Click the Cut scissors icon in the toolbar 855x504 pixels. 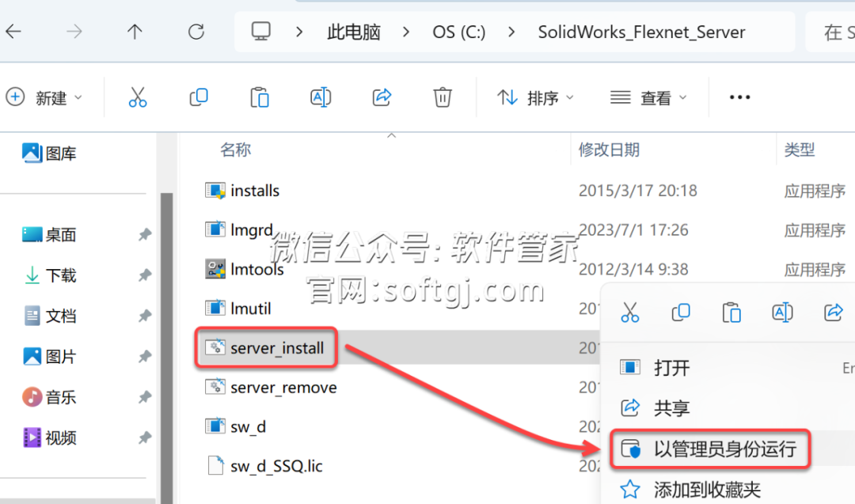click(138, 97)
